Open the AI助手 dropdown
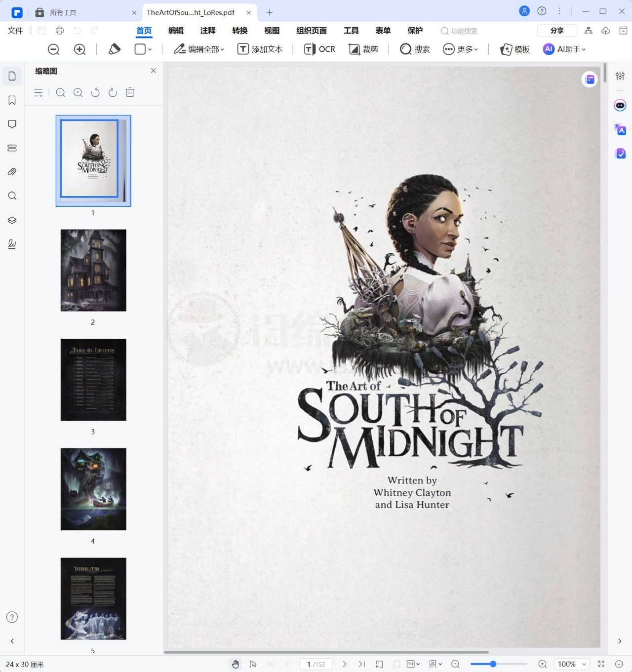This screenshot has height=672, width=632. tap(564, 49)
